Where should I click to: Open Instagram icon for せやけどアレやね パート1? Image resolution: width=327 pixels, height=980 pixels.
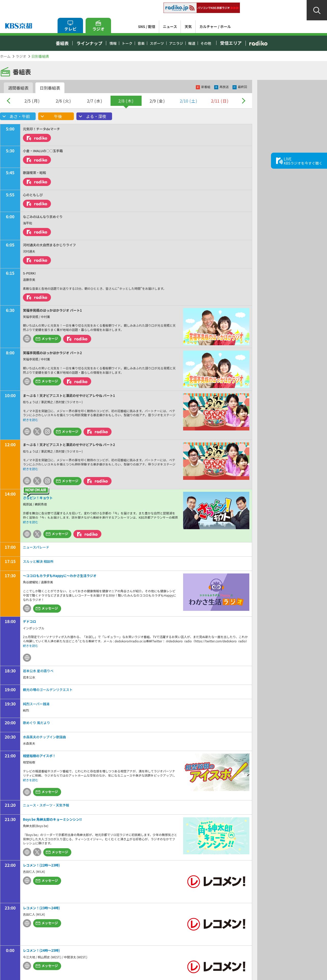(x=47, y=431)
